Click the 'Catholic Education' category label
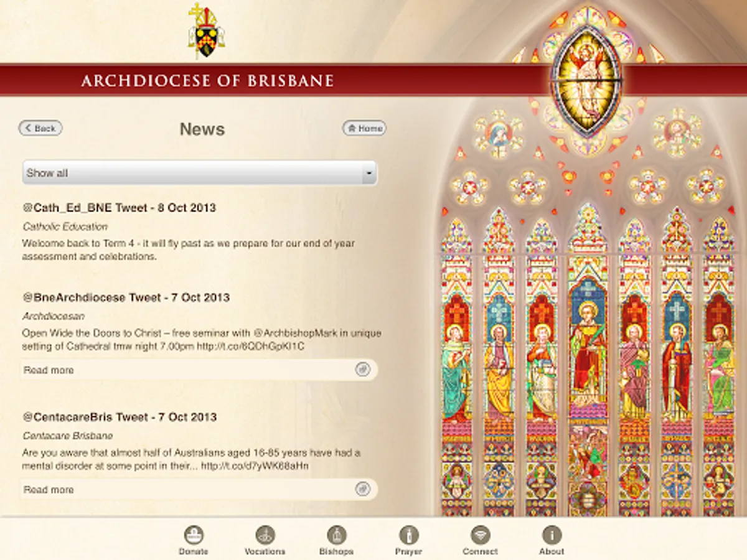Viewport: 747px width, 560px height. point(65,226)
